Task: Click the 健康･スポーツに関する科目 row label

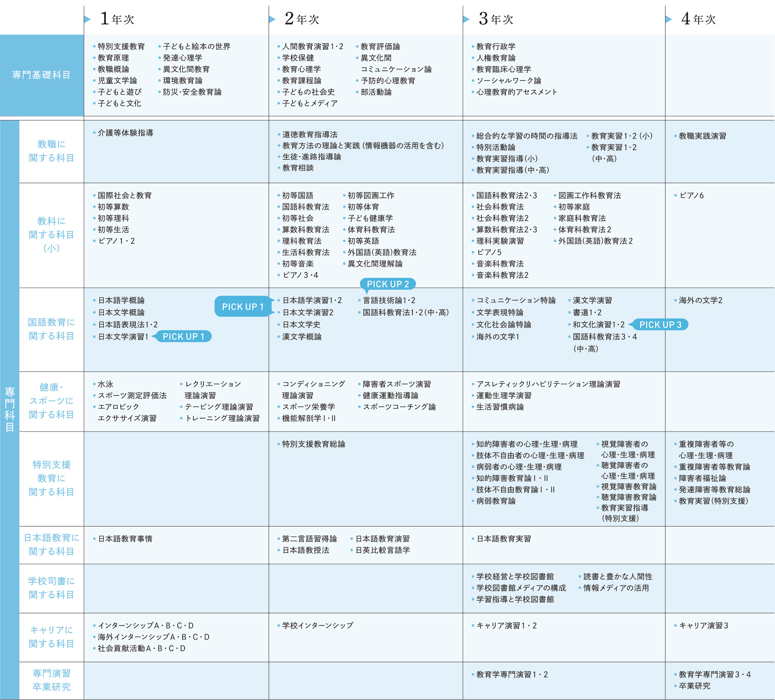Action: pyautogui.click(x=51, y=401)
